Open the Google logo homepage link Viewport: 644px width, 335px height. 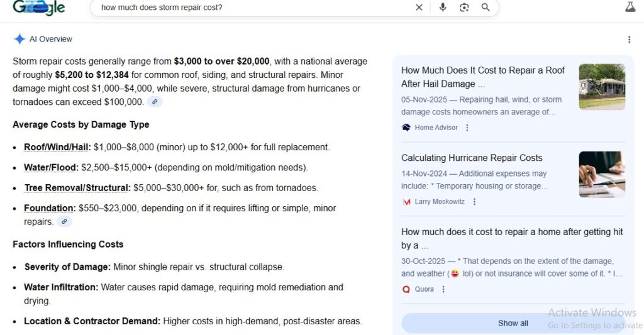point(38,8)
